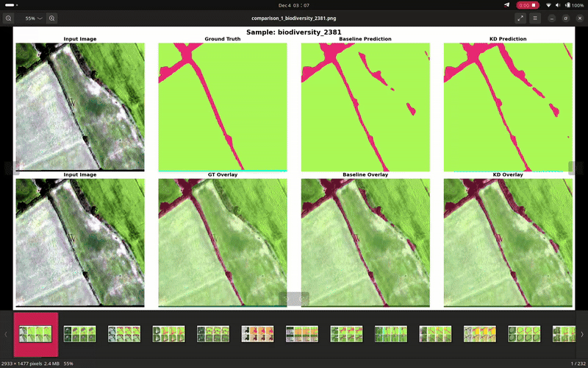The image size is (588, 368).
Task: Select the highlighted first thumbnail
Action: pyautogui.click(x=37, y=333)
